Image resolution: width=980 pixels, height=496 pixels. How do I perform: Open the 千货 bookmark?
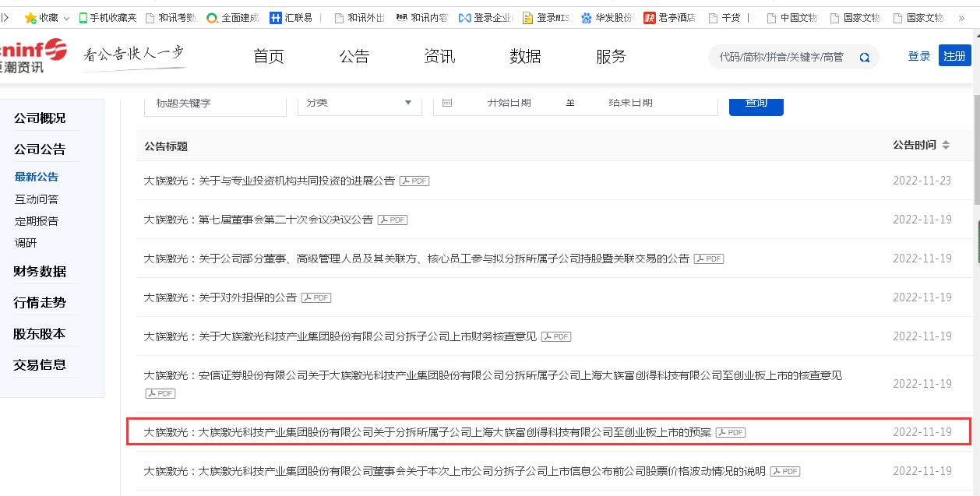point(723,17)
